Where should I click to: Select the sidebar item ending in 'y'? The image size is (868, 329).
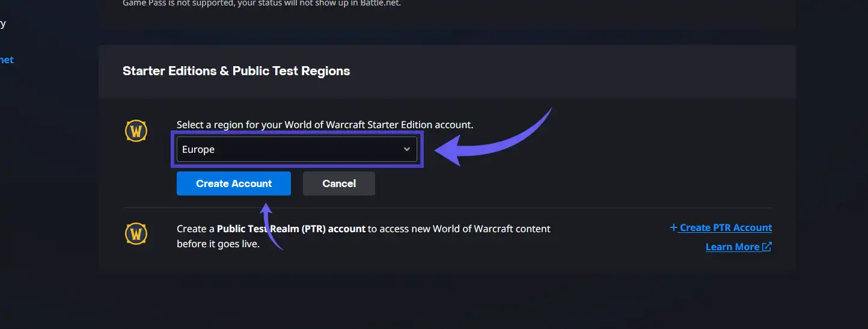point(3,24)
